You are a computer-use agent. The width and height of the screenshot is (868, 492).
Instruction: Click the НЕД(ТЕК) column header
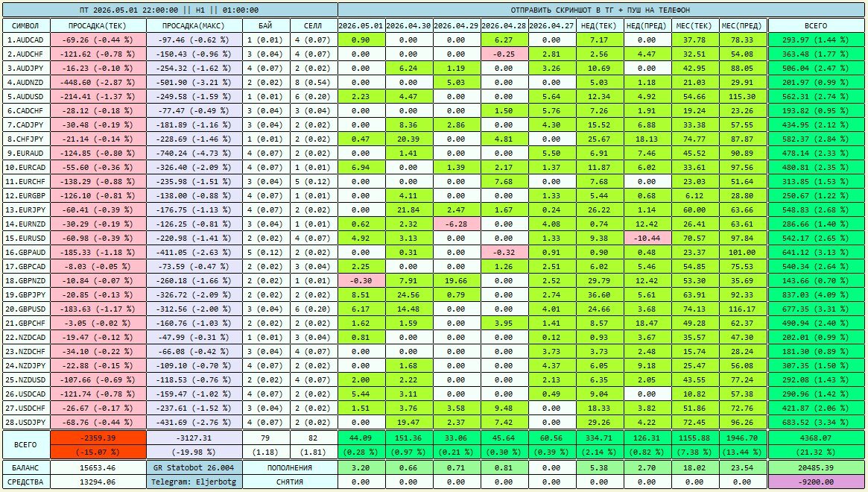click(x=599, y=25)
